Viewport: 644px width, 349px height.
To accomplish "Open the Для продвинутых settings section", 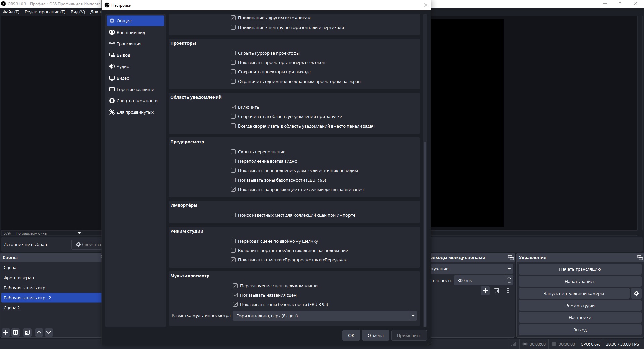I will click(135, 112).
